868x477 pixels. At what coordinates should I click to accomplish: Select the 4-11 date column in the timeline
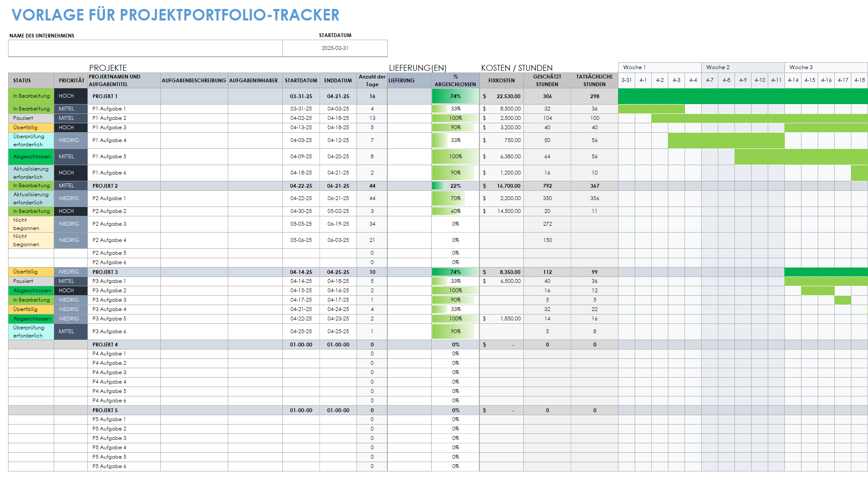[x=776, y=80]
